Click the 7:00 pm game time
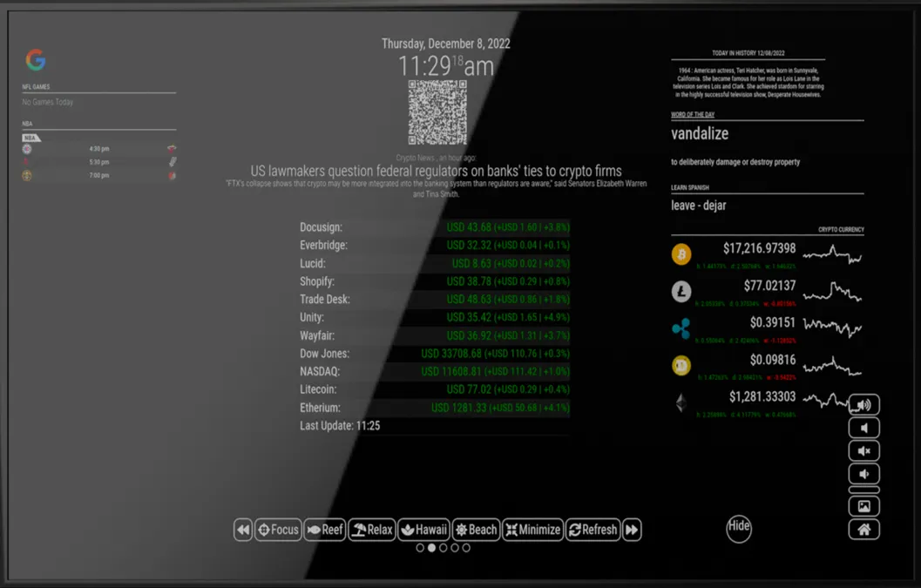Screen dimensions: 921x588 (99, 176)
